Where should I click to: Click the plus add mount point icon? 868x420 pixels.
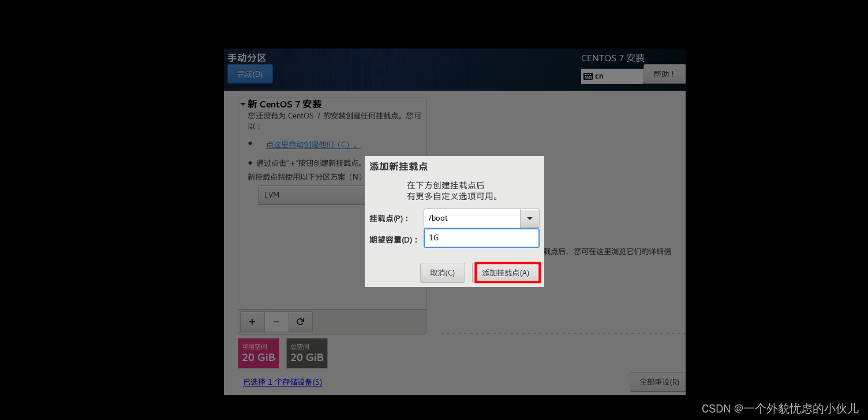(252, 322)
